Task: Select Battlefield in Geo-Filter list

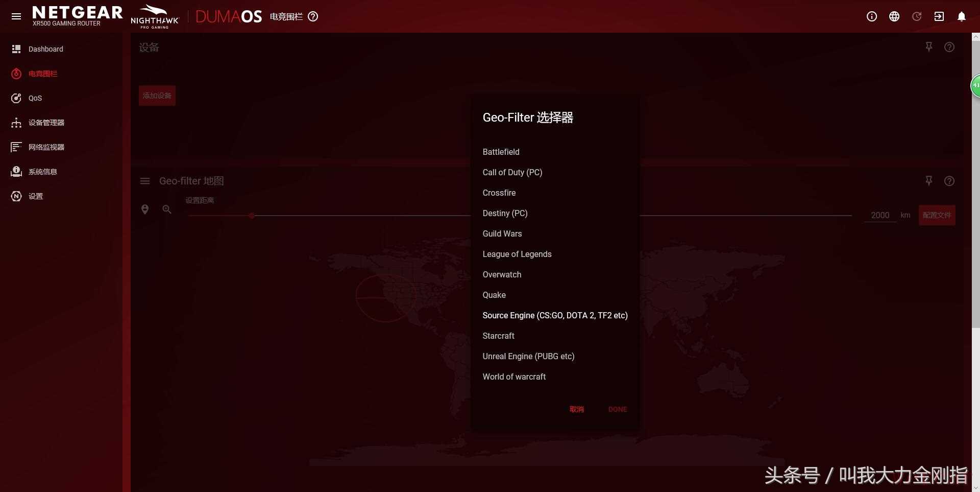Action: pyautogui.click(x=555, y=152)
